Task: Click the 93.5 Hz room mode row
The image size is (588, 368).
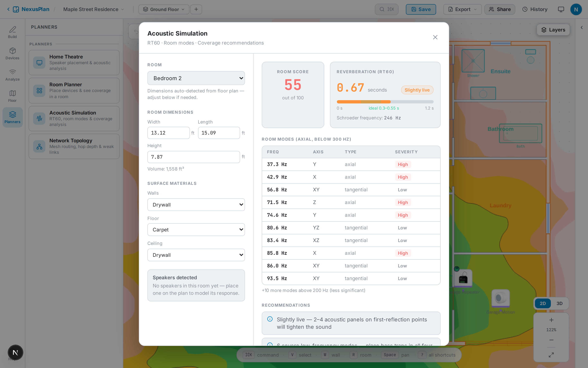Action: pyautogui.click(x=351, y=278)
